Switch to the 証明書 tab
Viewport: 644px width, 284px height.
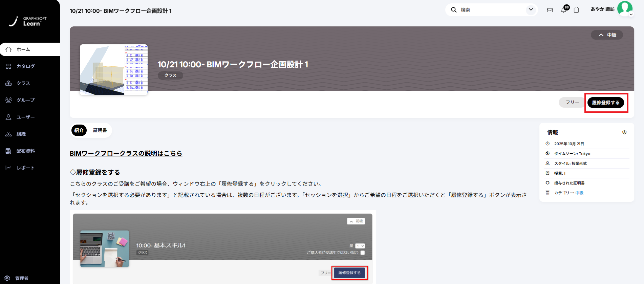click(100, 130)
